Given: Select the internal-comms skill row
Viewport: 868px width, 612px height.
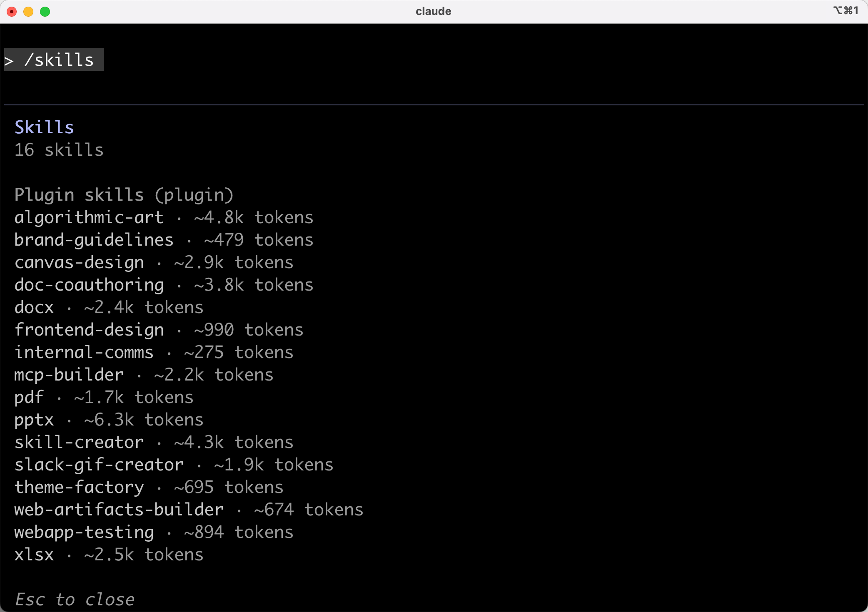Looking at the screenshot, I should coord(84,353).
